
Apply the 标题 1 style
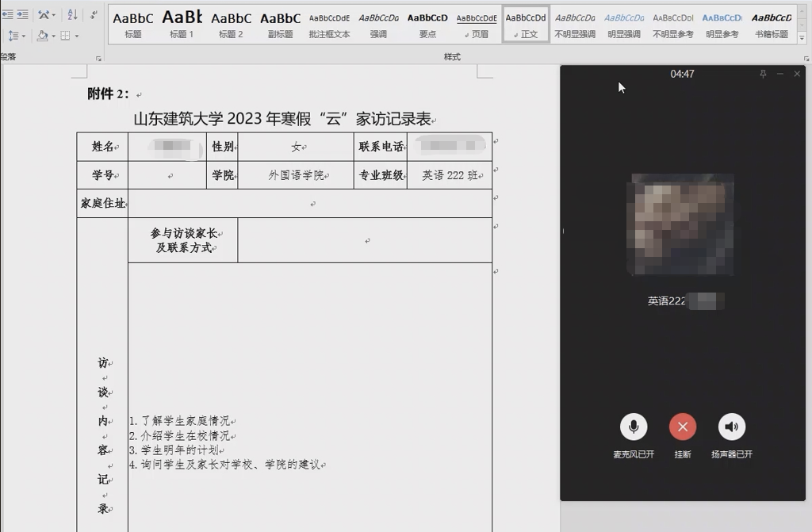[182, 24]
